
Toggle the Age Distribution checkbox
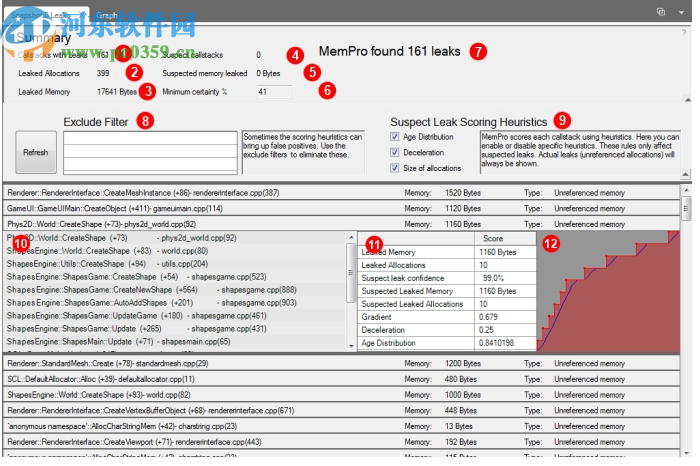[x=395, y=137]
